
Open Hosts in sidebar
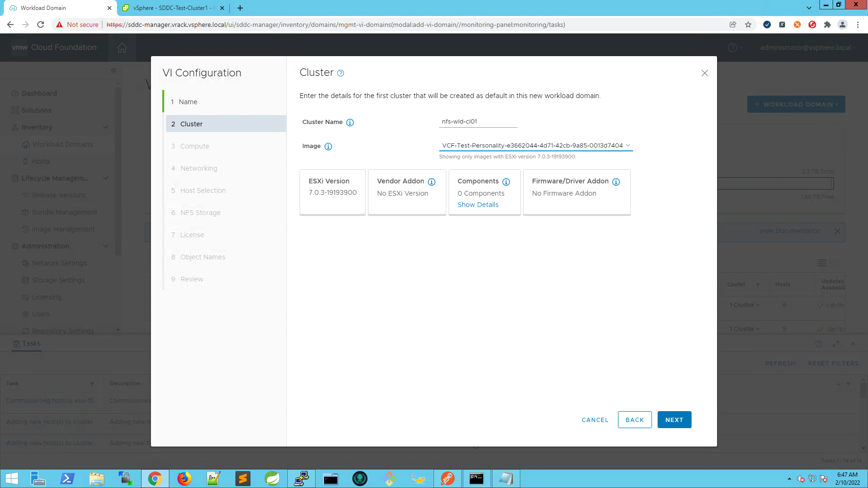point(41,161)
